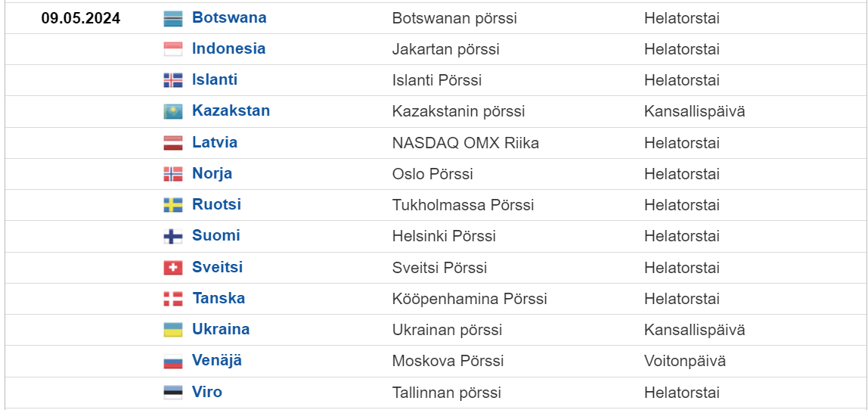Viewport: 868px width, 410px height.
Task: Click the Finnish flag beside Suomi
Action: [x=173, y=237]
